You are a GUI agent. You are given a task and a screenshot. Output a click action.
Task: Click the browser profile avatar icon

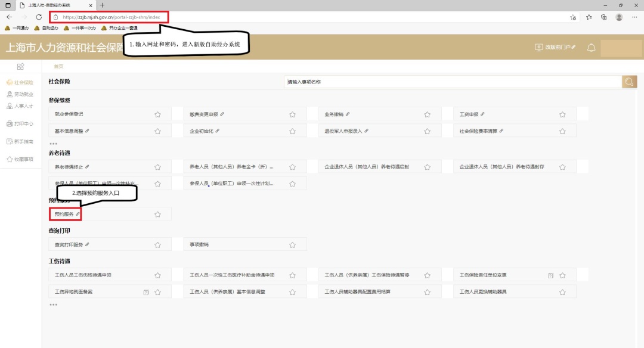[x=619, y=17]
